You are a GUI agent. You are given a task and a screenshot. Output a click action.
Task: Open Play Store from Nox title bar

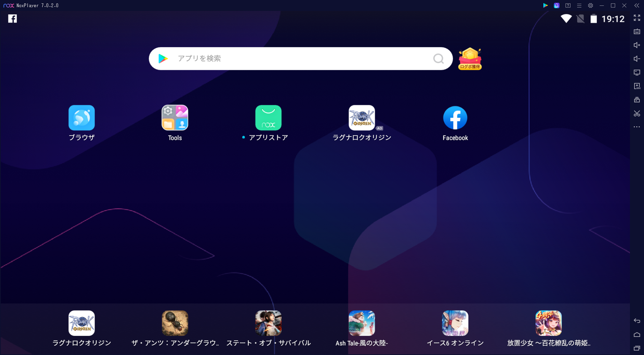click(x=545, y=5)
